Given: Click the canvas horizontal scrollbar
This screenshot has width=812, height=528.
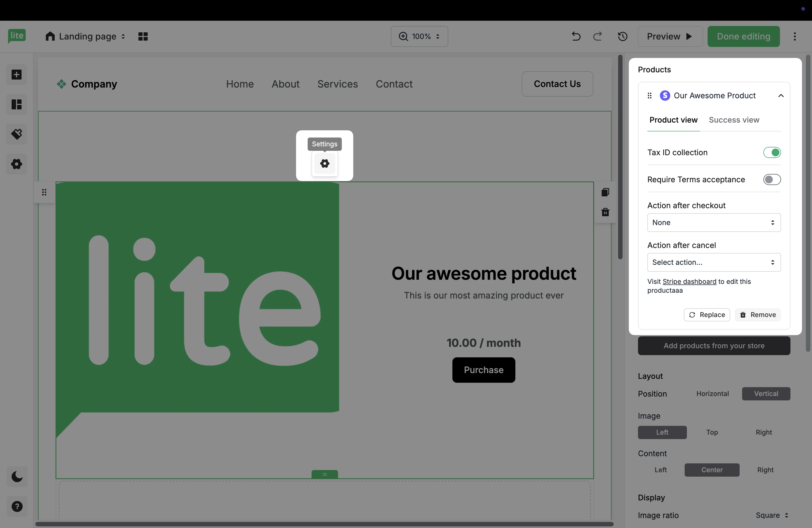Looking at the screenshot, I should click(x=324, y=524).
